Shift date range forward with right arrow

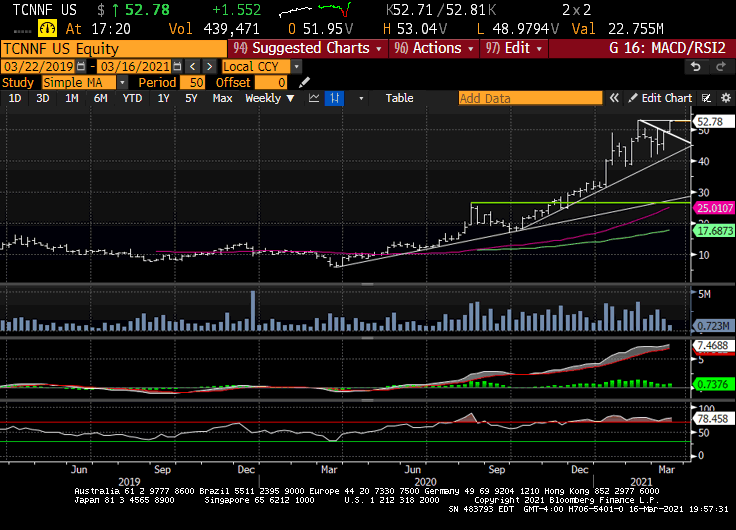[209, 66]
